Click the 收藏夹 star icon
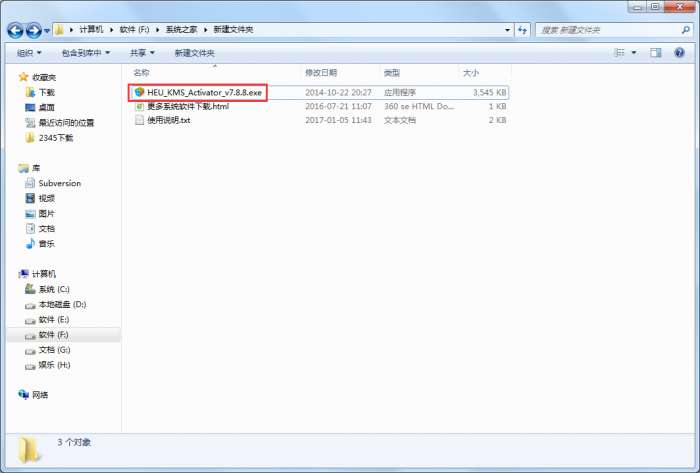 click(x=23, y=77)
